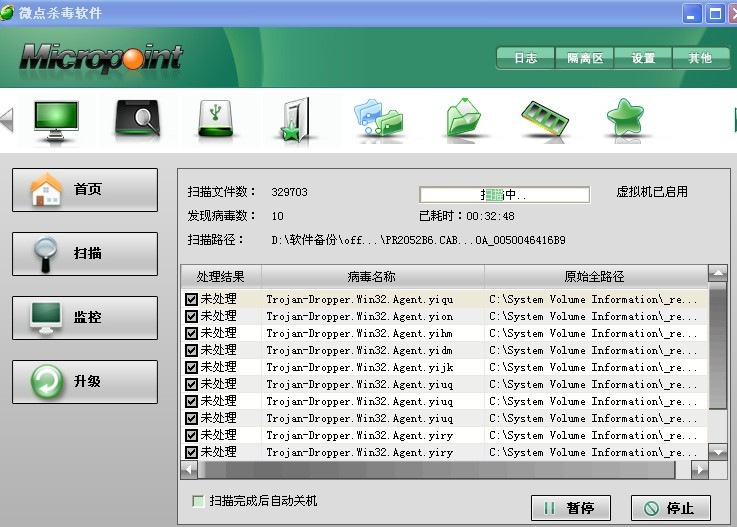Select the Trojan-Dropper.Win32.Agent.yiqu entry
This screenshot has width=737, height=527.
click(360, 299)
